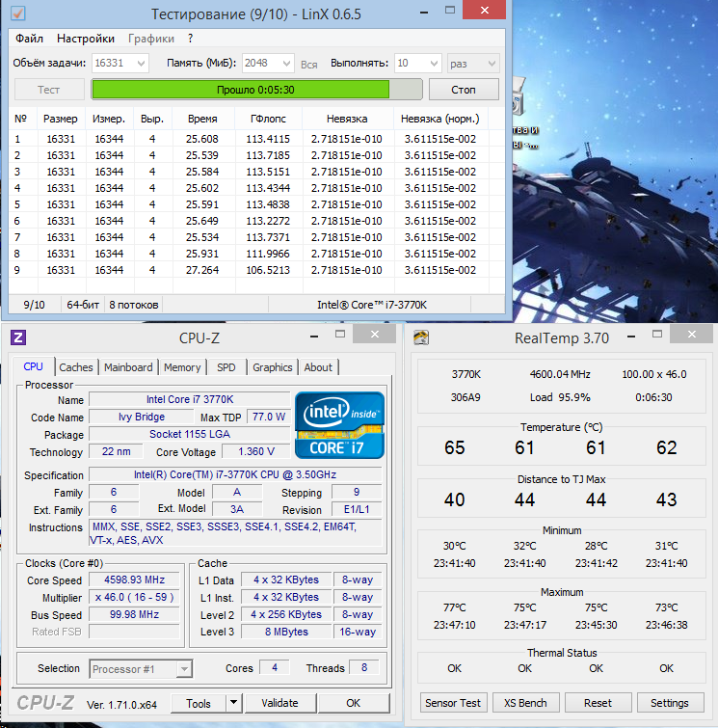Click the Validate button in CPU-Z
This screenshot has width=718, height=728.
point(279,703)
